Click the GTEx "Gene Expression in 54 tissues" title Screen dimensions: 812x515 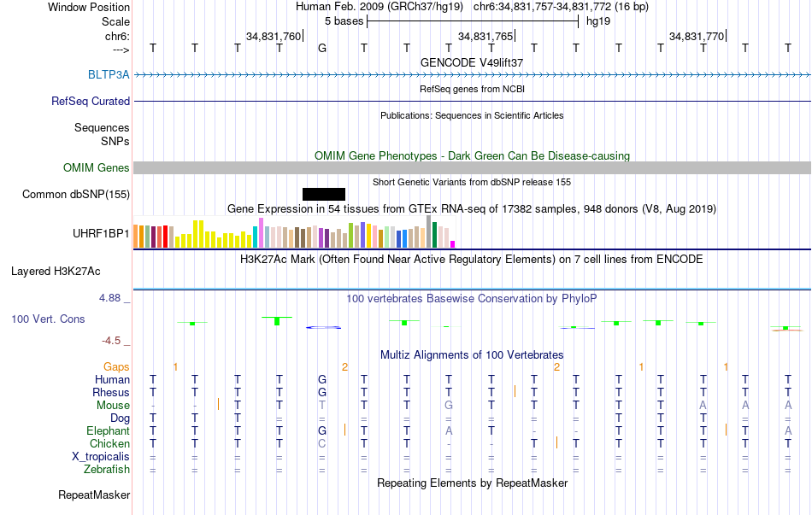[472, 208]
